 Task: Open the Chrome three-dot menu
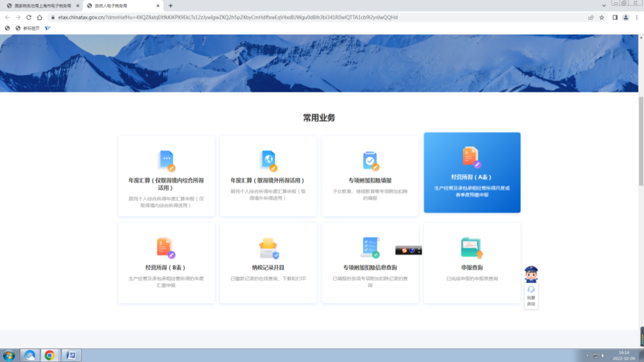coord(637,17)
